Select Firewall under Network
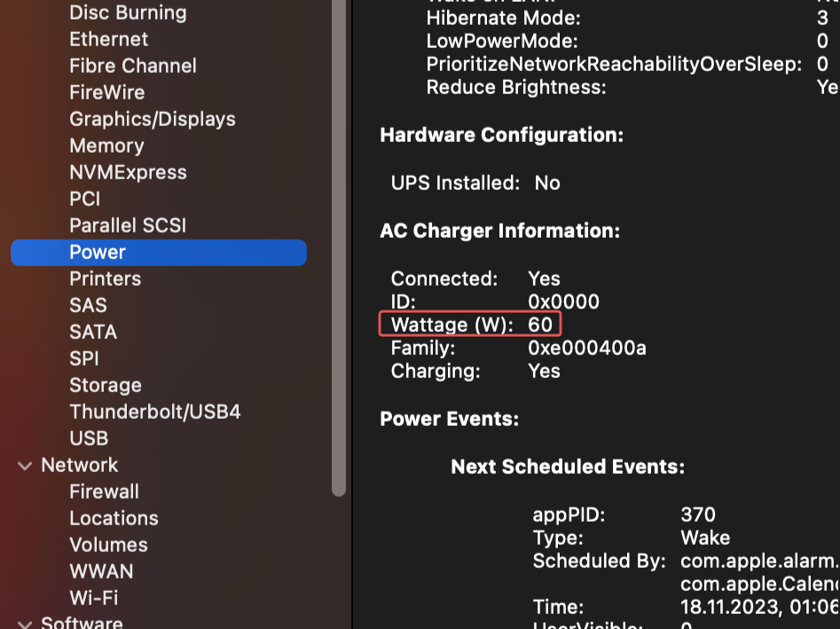Viewport: 840px width, 629px height. click(104, 491)
